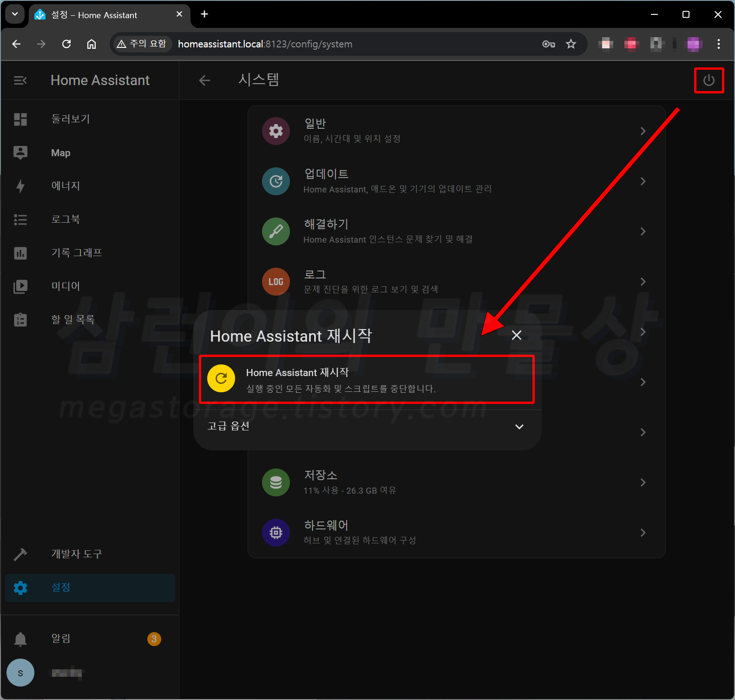Open the 알림 bell icon
The height and width of the screenshot is (700, 735).
(20, 639)
